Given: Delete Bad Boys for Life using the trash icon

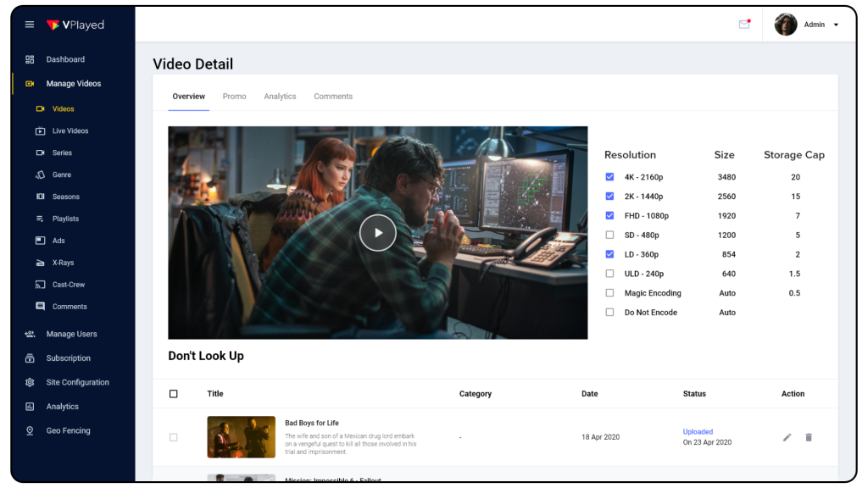Looking at the screenshot, I should pyautogui.click(x=808, y=436).
